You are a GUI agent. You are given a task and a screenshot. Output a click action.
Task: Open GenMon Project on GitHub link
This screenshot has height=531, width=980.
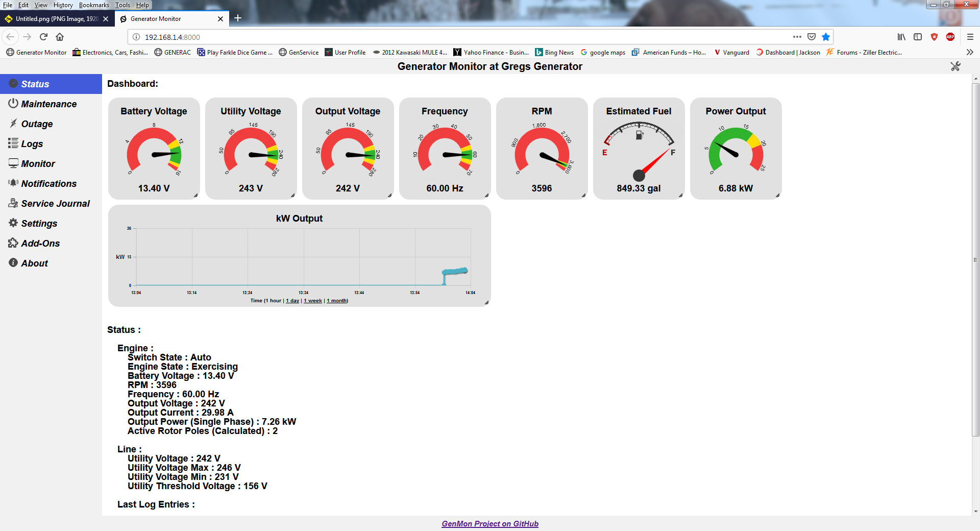pyautogui.click(x=490, y=524)
